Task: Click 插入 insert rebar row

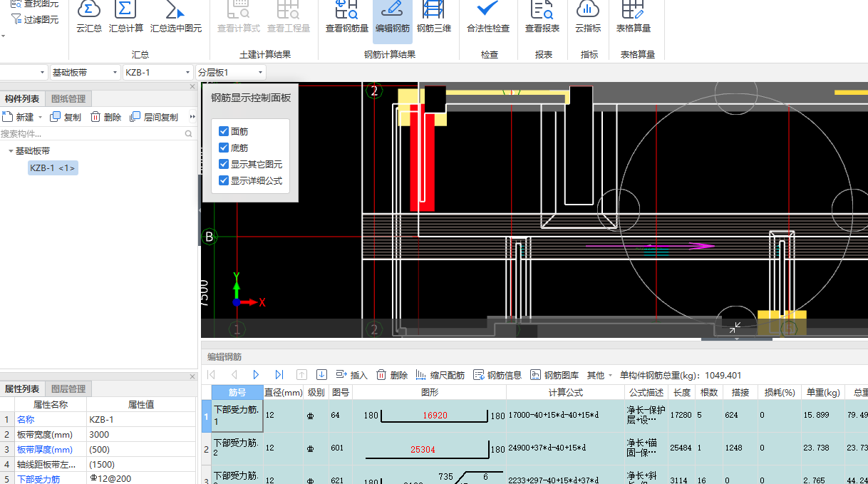Action: click(x=351, y=375)
